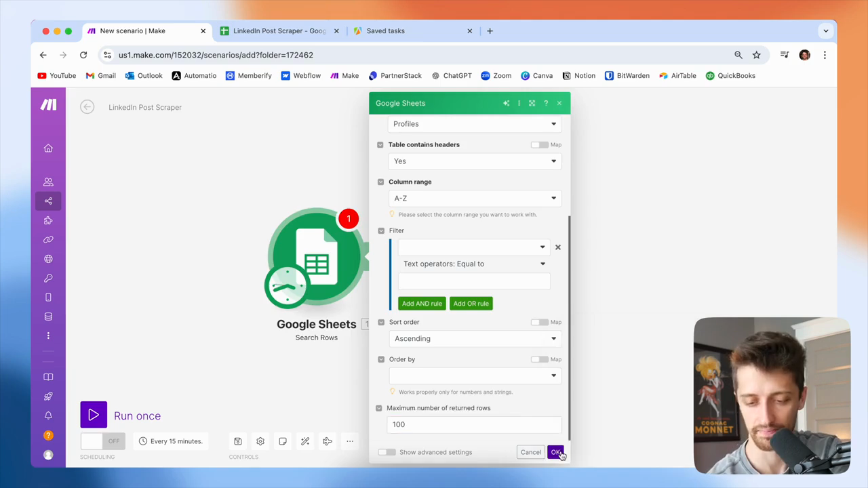The image size is (868, 488).
Task: Open Scenario settings gear icon
Action: 260,441
